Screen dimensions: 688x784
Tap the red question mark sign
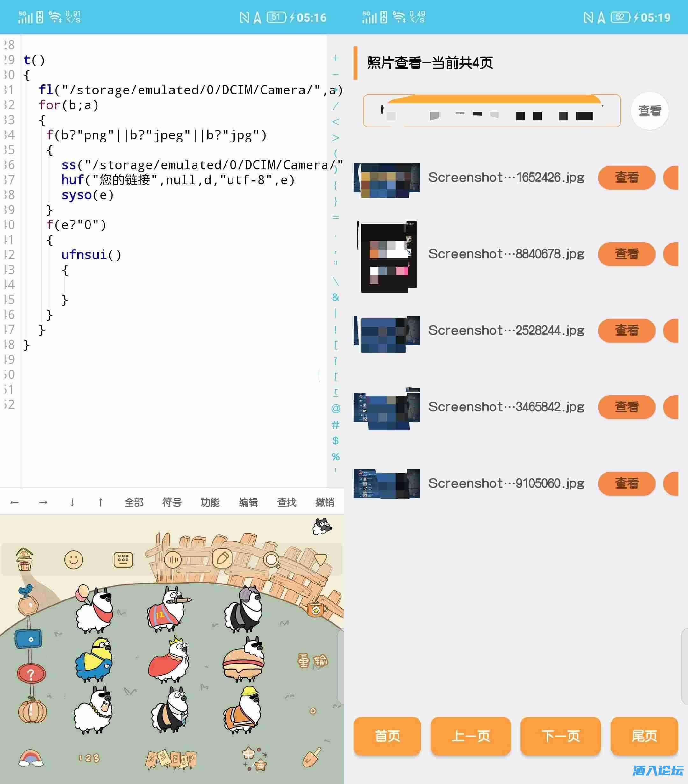tap(31, 673)
